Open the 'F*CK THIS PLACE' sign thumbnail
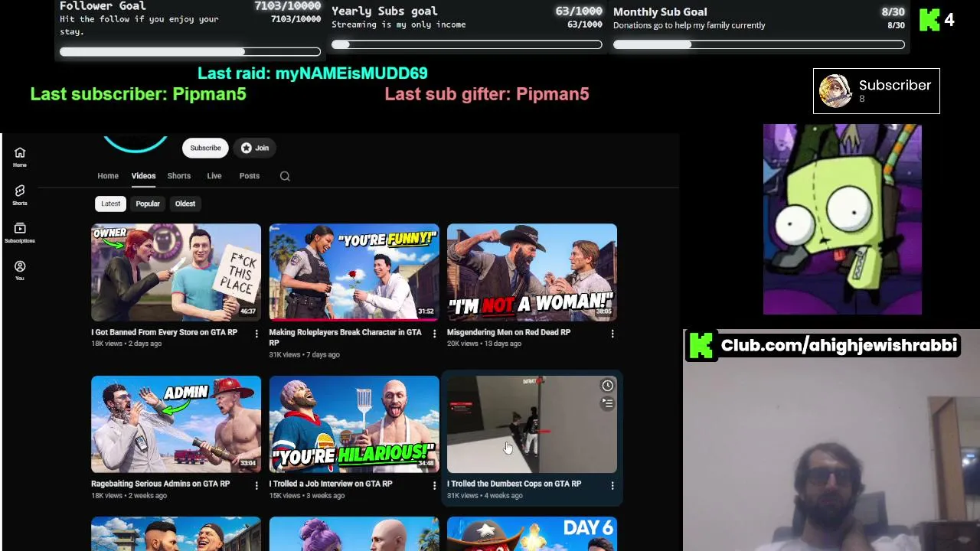The height and width of the screenshot is (551, 980). pyautogui.click(x=176, y=272)
